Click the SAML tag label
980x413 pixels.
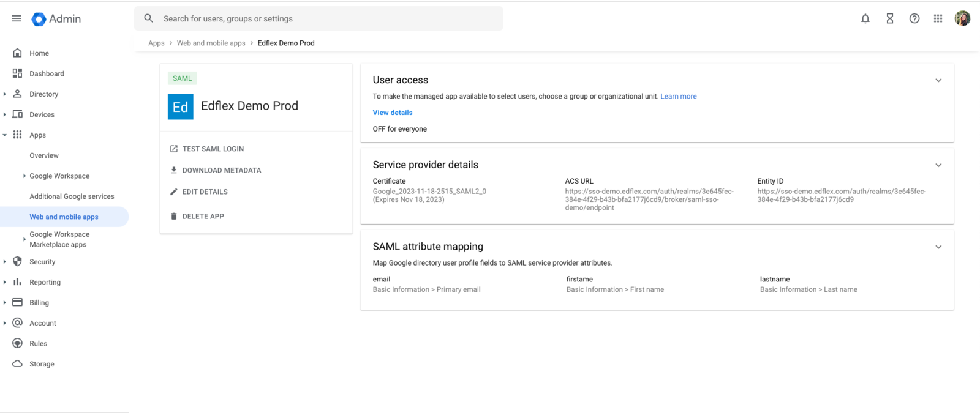[x=182, y=78]
